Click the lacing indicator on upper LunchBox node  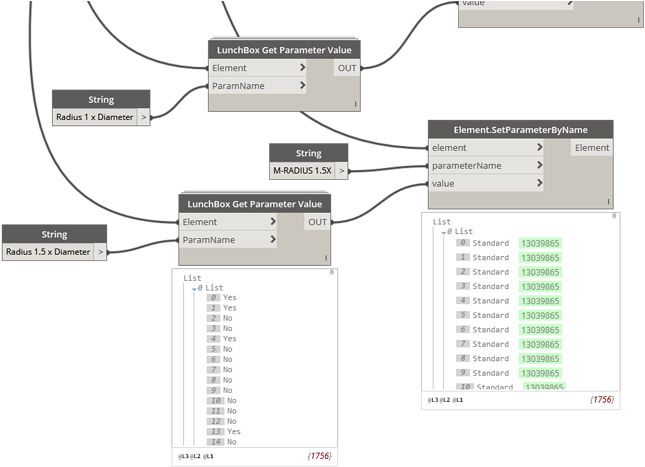pyautogui.click(x=355, y=104)
